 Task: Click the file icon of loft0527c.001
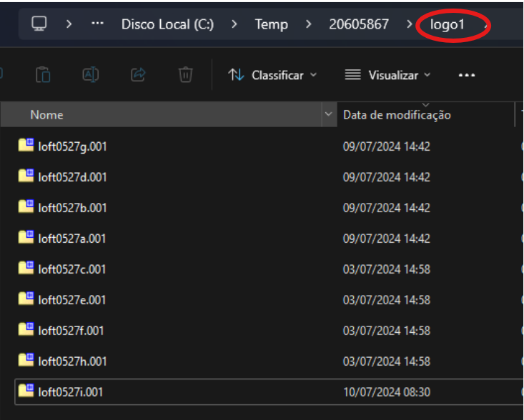coord(26,268)
